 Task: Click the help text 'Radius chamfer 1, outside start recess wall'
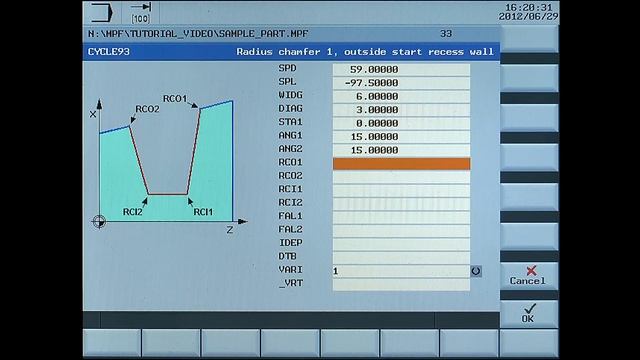(365, 52)
